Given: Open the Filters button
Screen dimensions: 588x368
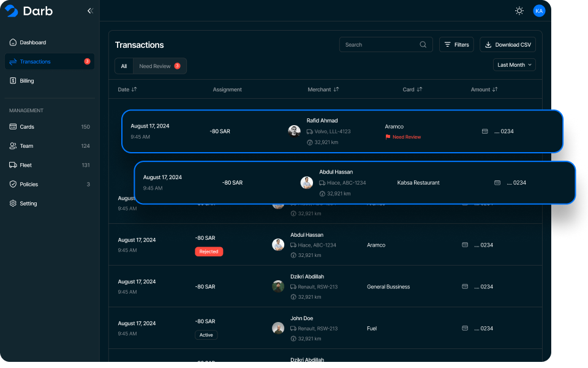Looking at the screenshot, I should (x=456, y=45).
